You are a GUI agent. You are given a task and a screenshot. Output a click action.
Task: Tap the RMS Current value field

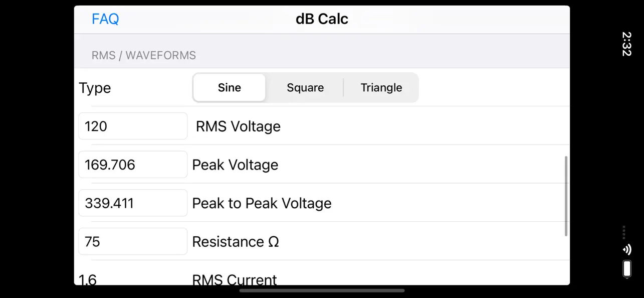(x=132, y=279)
